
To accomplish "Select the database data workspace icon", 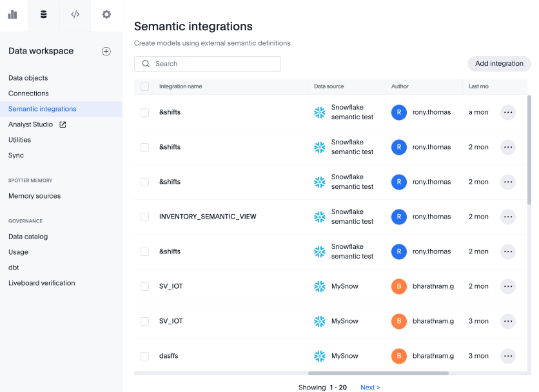I will [44, 14].
